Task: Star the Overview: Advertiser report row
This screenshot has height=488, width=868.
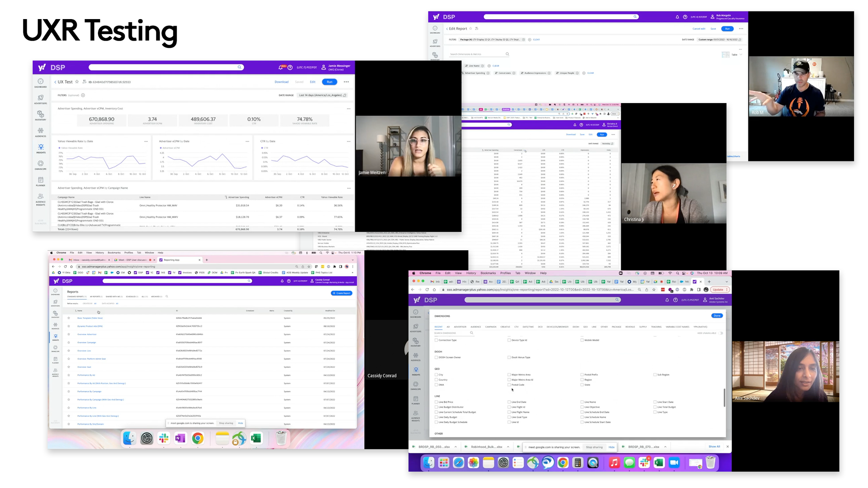Action: pos(69,334)
